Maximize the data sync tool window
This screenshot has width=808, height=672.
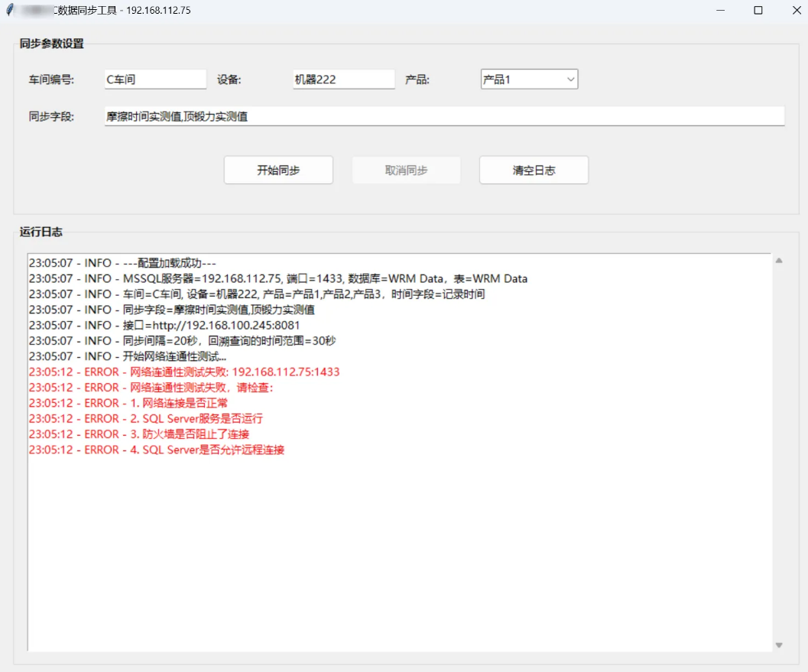click(x=758, y=11)
